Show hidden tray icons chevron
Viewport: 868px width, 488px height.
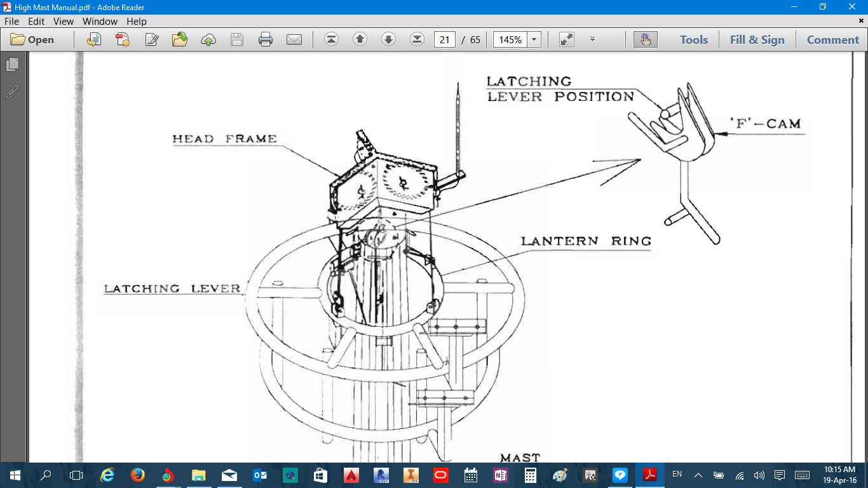click(x=698, y=475)
